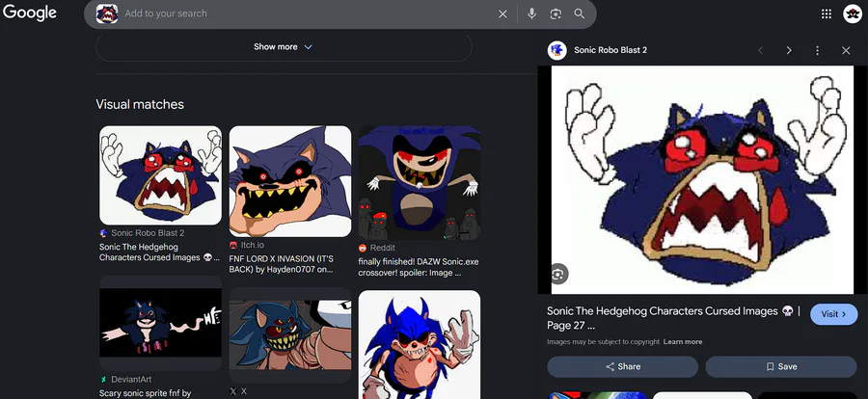Close the image preview panel
Screen dimensions: 868x399
pos(846,50)
